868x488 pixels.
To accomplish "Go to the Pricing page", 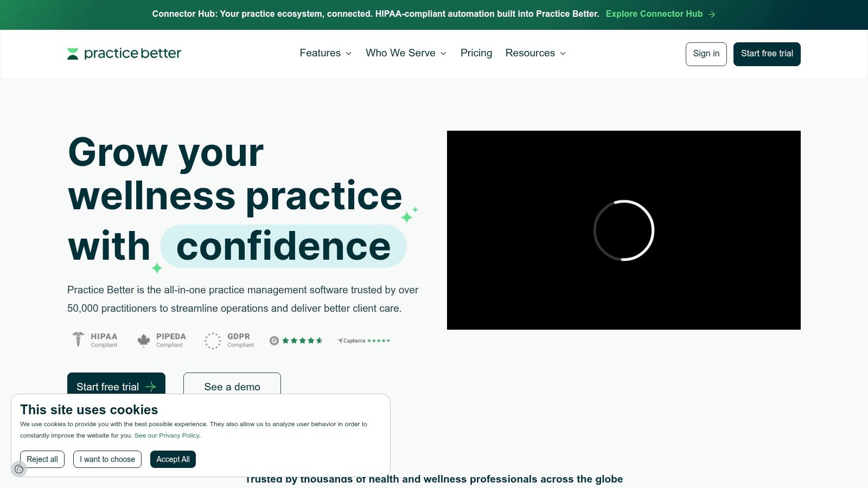I will point(476,53).
